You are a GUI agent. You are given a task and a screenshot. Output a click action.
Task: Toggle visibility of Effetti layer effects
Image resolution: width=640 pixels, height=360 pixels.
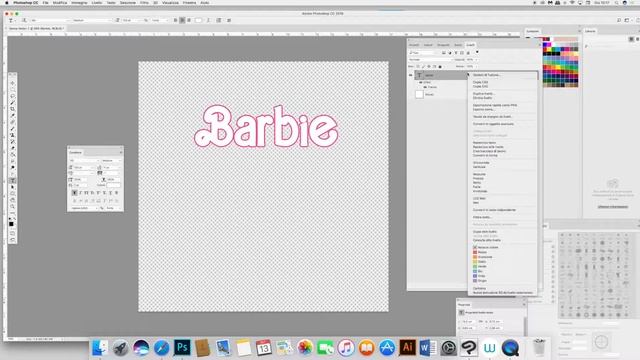(x=420, y=82)
